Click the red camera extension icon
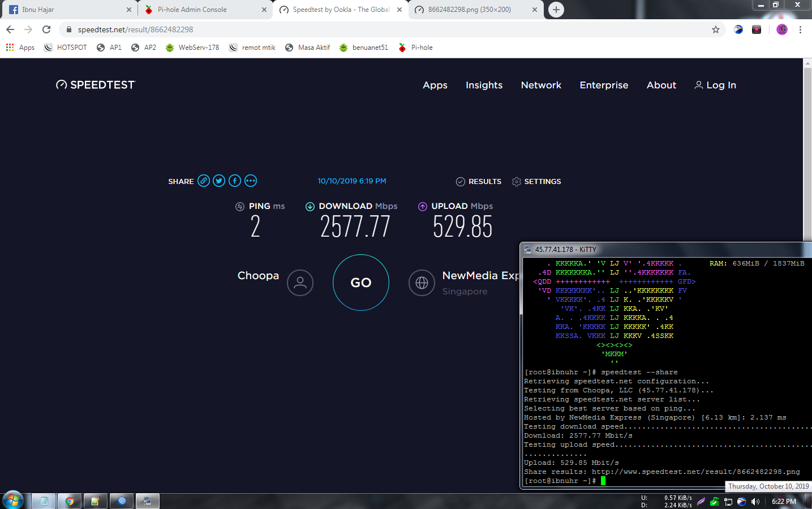 tap(757, 29)
